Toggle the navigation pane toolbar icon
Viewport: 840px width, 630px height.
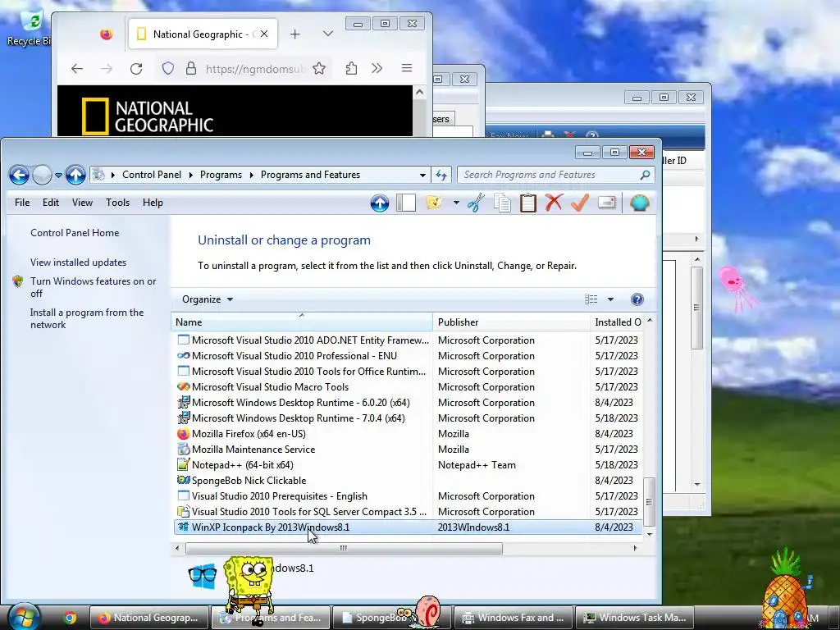pyautogui.click(x=406, y=203)
